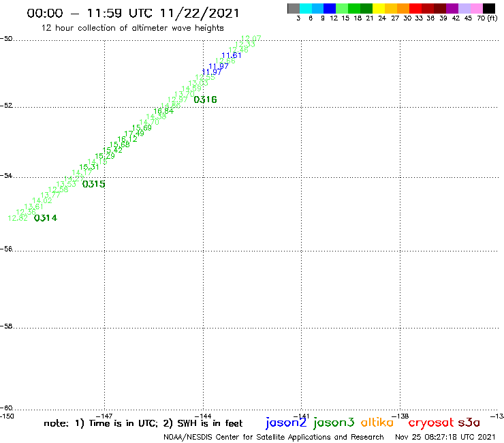Viewport: 504px width, 443px height.
Task: Click the '70 (ft)' scale label
Action: tap(487, 18)
